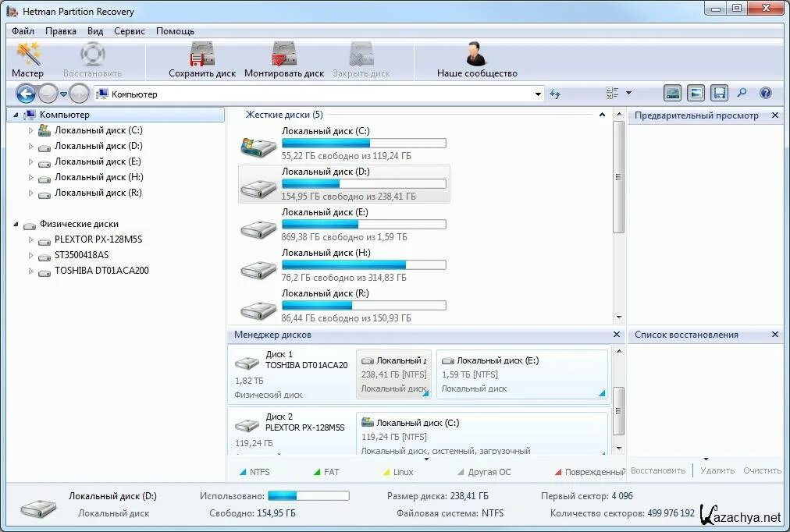
Task: Click the preview panel toggle icon
Action: click(x=696, y=93)
